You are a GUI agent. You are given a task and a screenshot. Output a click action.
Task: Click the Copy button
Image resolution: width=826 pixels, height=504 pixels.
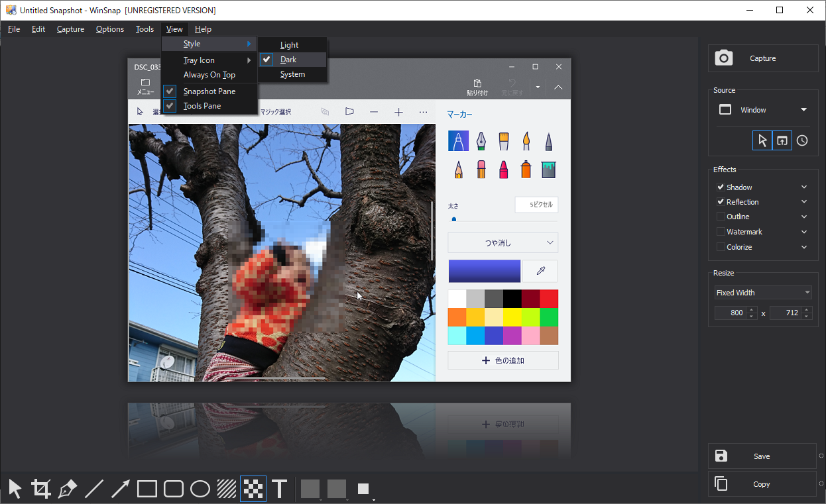coord(762,484)
